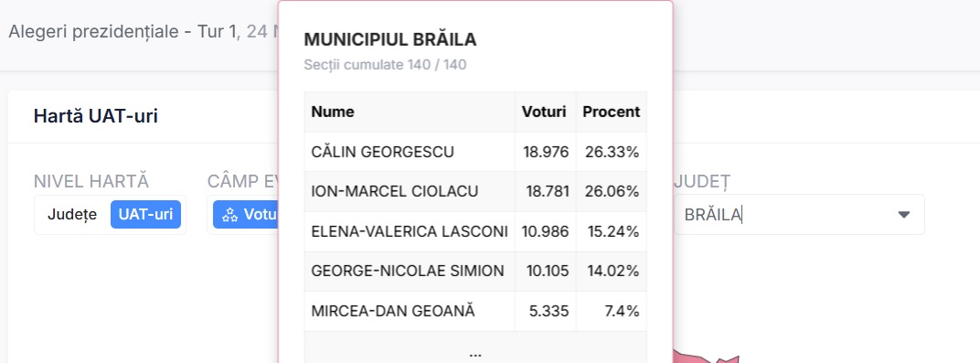Click the Hartă UAT-uri panel heading
The height and width of the screenshot is (363, 980).
click(x=96, y=116)
